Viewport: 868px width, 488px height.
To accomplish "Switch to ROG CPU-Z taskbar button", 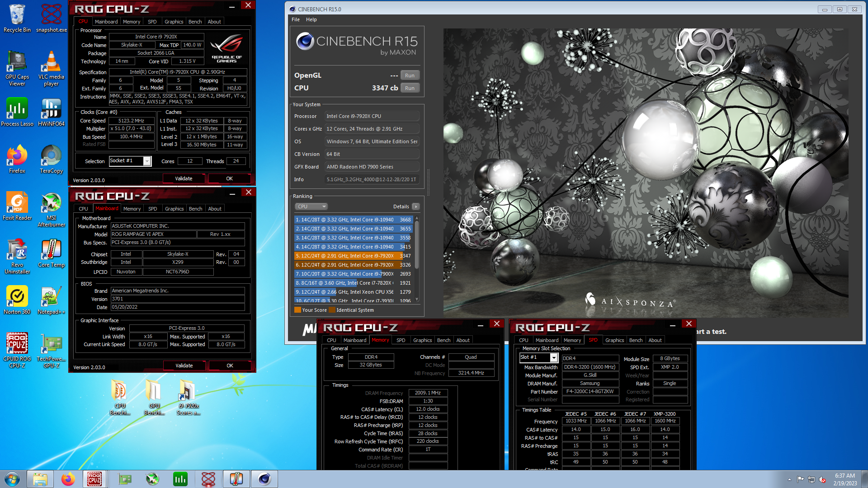I will pyautogui.click(x=94, y=479).
